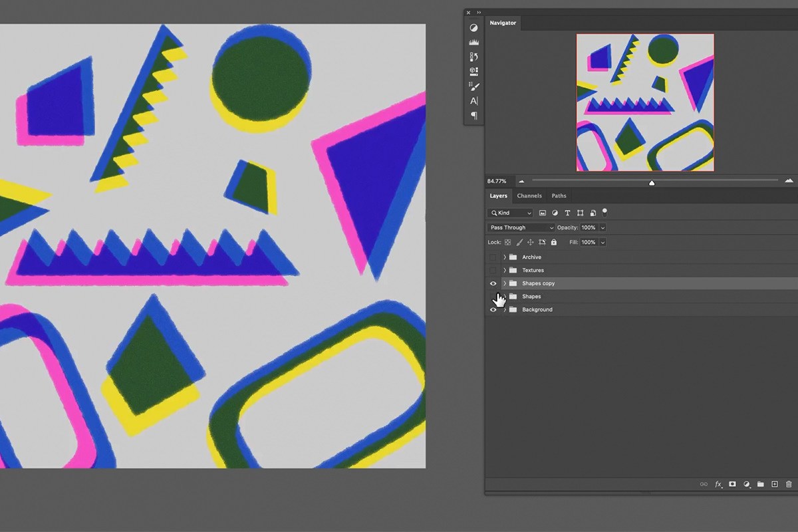Click the Navigator zoom slider handle

(652, 182)
